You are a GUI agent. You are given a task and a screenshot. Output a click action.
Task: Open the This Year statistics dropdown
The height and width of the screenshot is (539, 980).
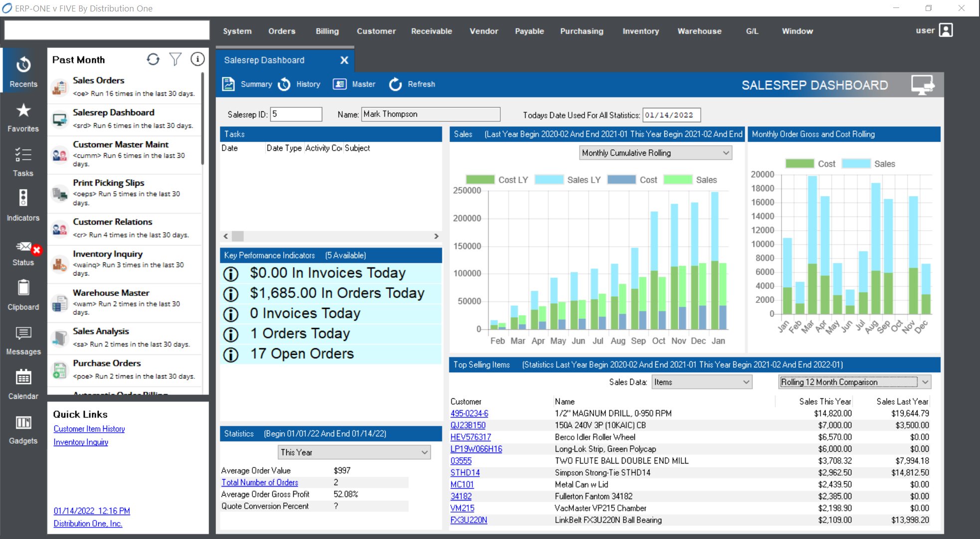(424, 453)
